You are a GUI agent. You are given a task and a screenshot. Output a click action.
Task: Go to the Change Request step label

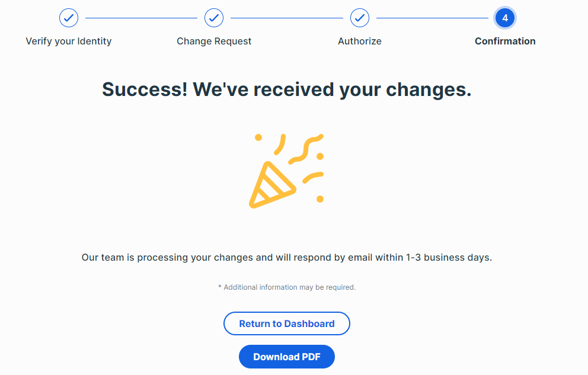214,41
